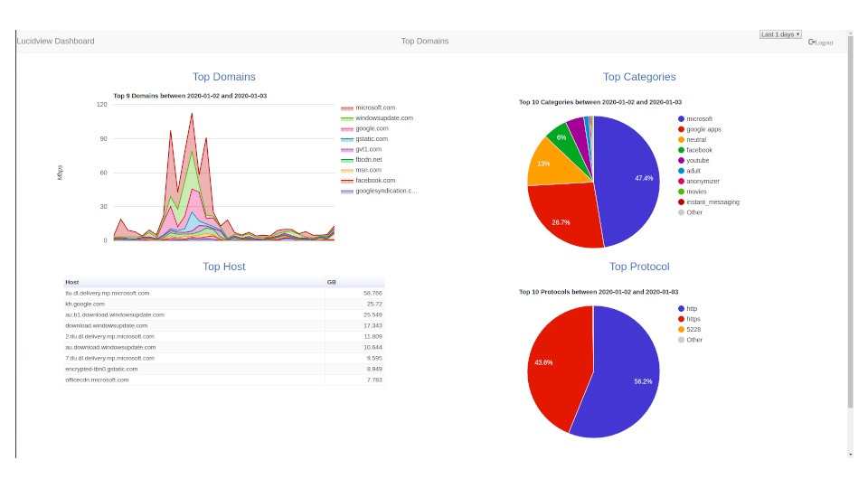This screenshot has width=868, height=488.
Task: Sort the table by Host column header
Action: 72,282
